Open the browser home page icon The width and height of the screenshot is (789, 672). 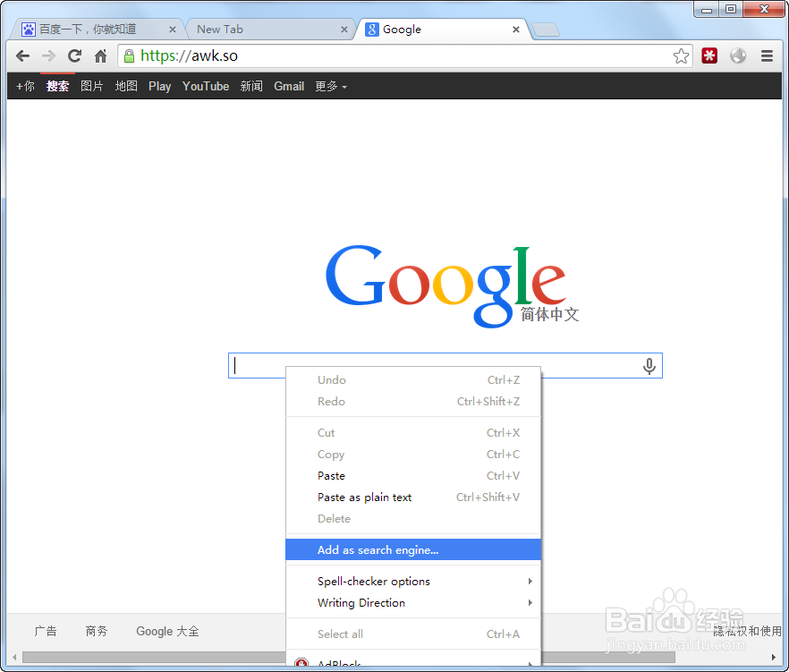click(100, 55)
